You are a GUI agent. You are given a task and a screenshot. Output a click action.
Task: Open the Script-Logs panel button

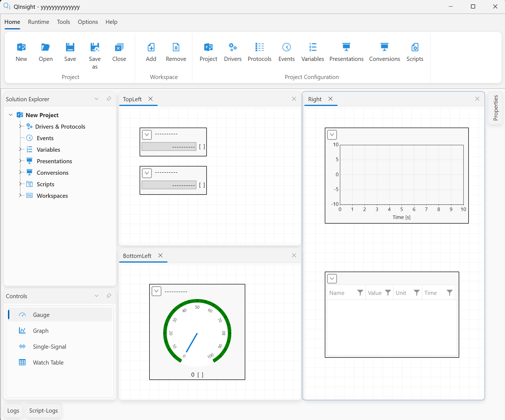[43, 410]
